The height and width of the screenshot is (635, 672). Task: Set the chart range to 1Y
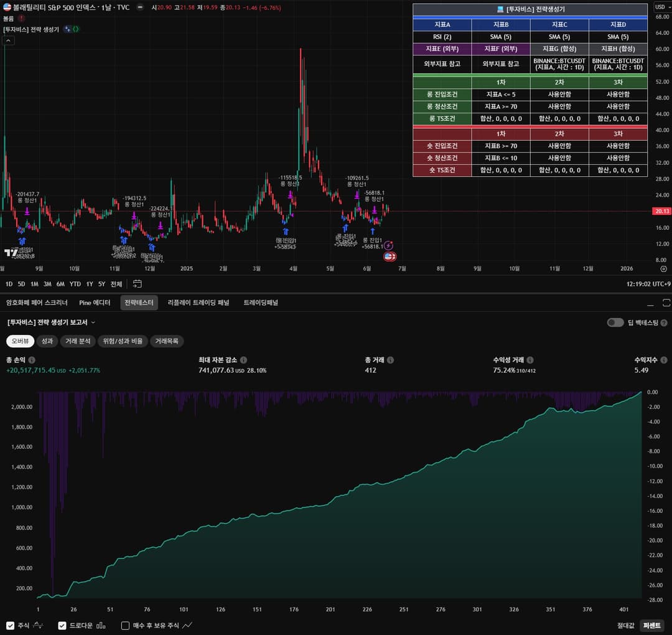(x=90, y=285)
